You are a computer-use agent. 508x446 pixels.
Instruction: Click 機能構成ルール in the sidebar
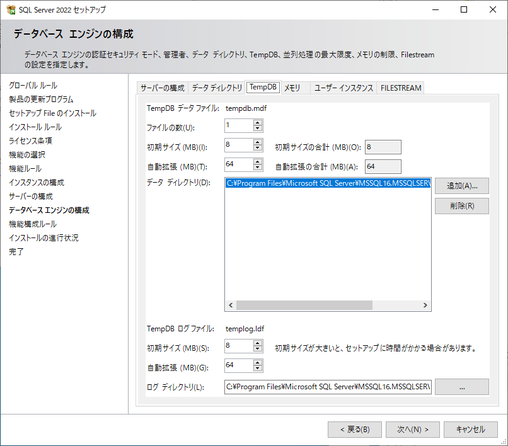[33, 224]
